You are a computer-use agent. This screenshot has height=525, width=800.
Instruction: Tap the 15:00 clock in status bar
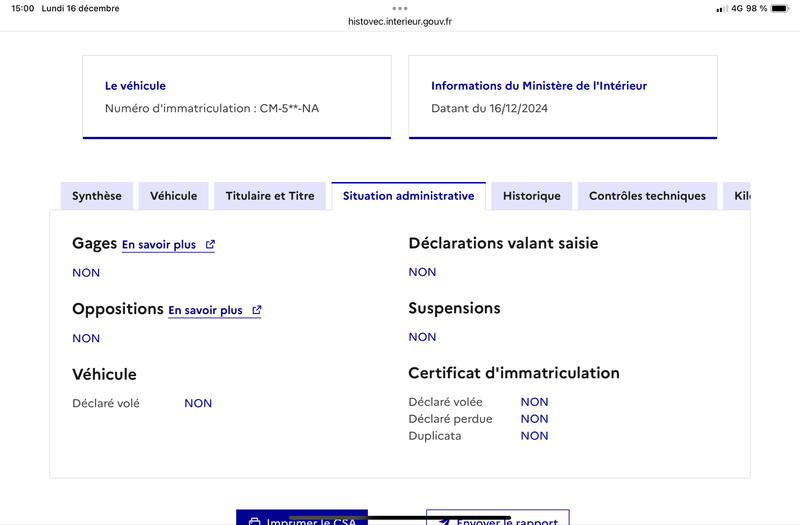click(22, 8)
